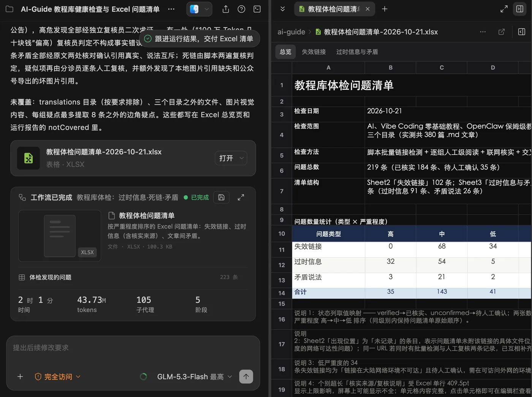Save the workflow using the disk icon
The image size is (532, 397).
coord(221,197)
